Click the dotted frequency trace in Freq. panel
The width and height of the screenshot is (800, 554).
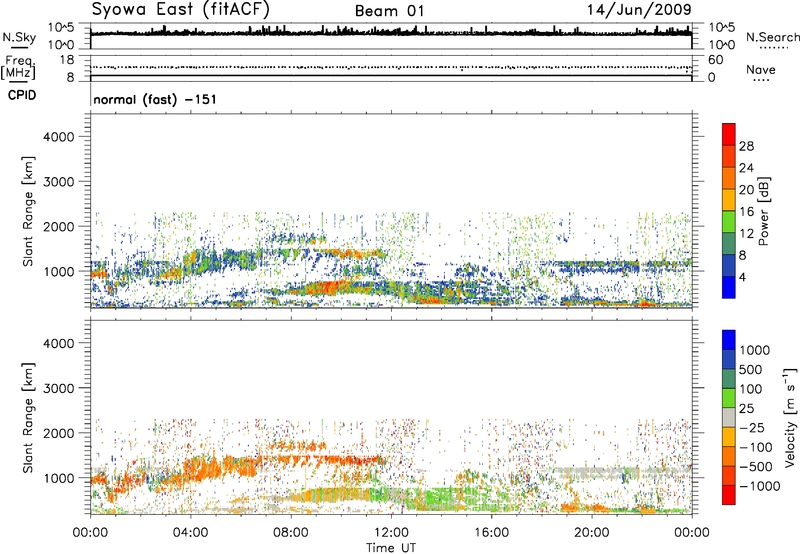pyautogui.click(x=391, y=67)
